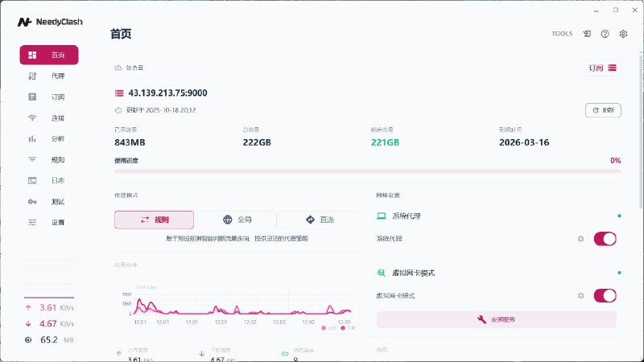Screen dimensions: 644x362
Task: Toggle off 虚拟网卡模式 TUN switch
Action: (605, 296)
